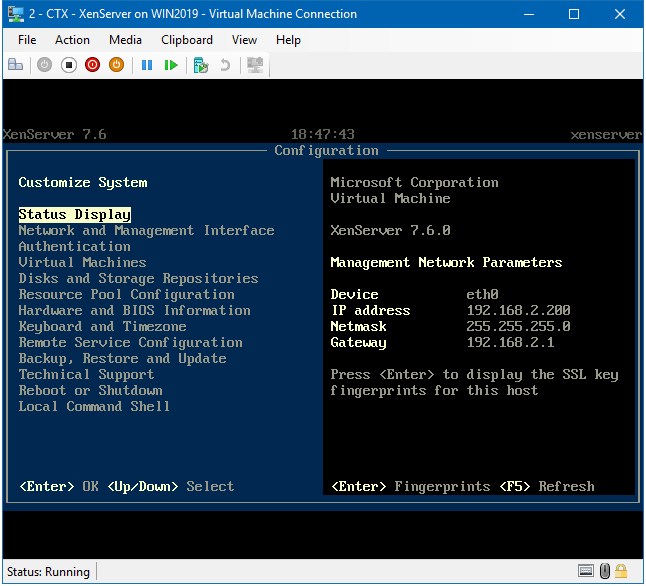
Task: Pause the virtual machine
Action: click(147, 65)
